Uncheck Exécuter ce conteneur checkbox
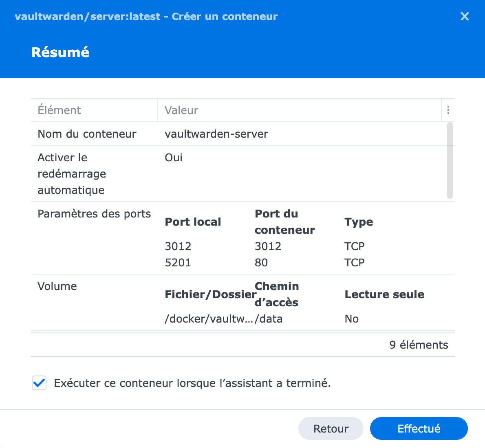485x448 pixels. pyautogui.click(x=39, y=383)
